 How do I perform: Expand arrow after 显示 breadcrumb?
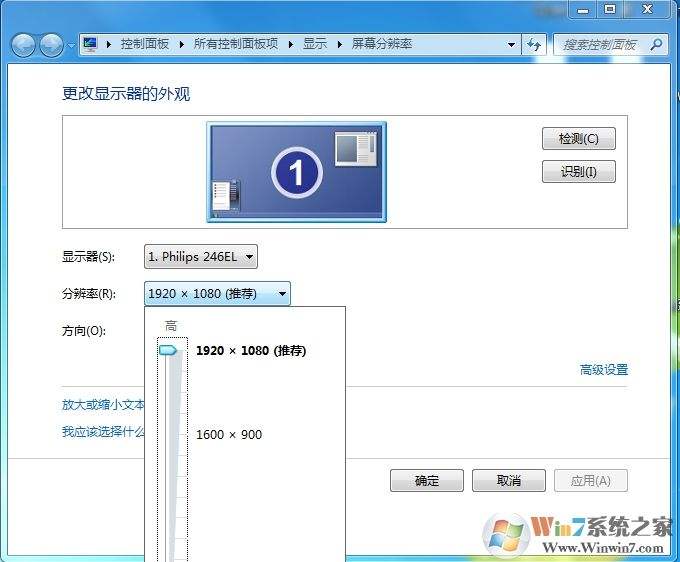pos(340,44)
